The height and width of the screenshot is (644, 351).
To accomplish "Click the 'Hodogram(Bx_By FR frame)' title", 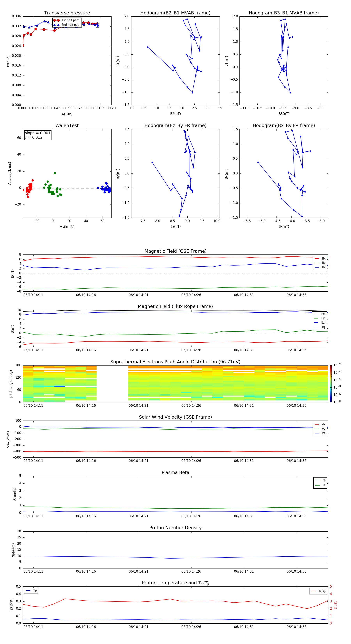I will point(284,125).
